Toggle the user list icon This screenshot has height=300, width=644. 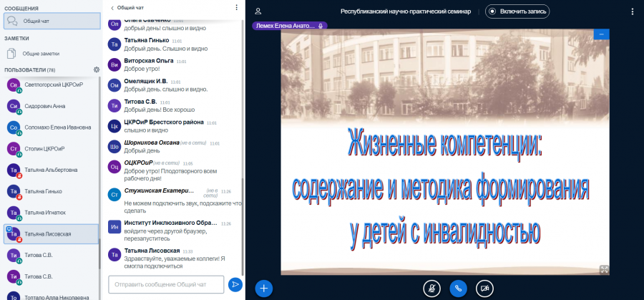point(258,11)
